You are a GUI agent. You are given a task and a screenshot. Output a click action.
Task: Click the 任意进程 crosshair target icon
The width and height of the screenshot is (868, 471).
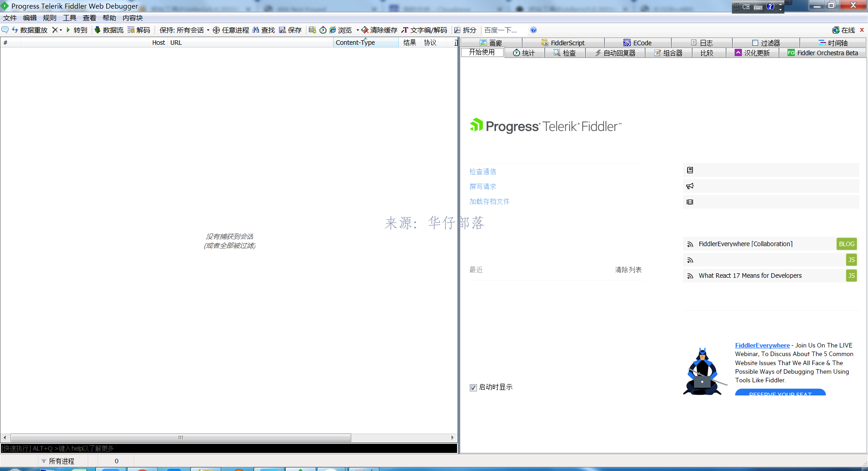(216, 30)
